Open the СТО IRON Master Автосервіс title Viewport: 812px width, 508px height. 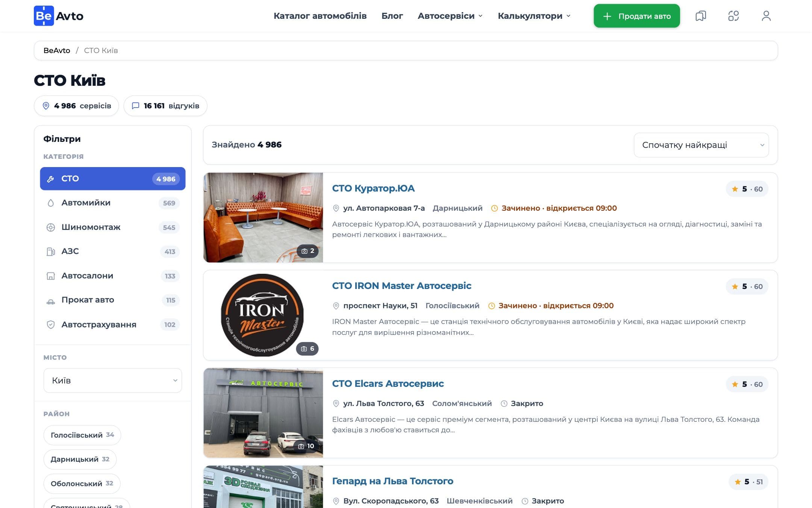click(401, 286)
